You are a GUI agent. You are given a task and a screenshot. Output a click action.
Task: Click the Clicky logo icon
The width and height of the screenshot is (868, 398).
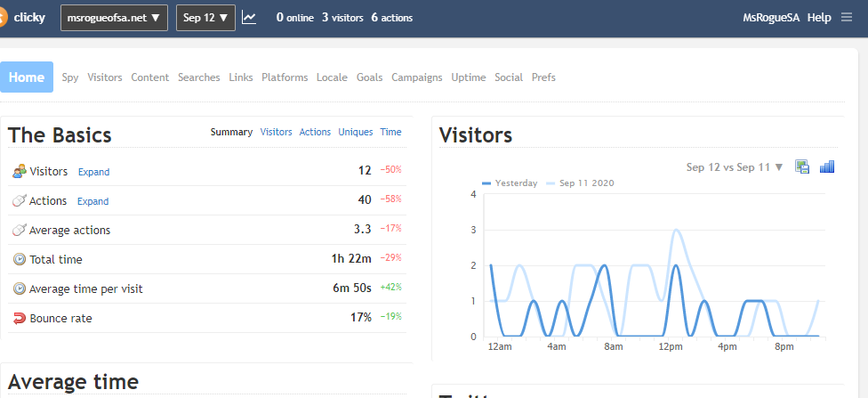coord(3,18)
